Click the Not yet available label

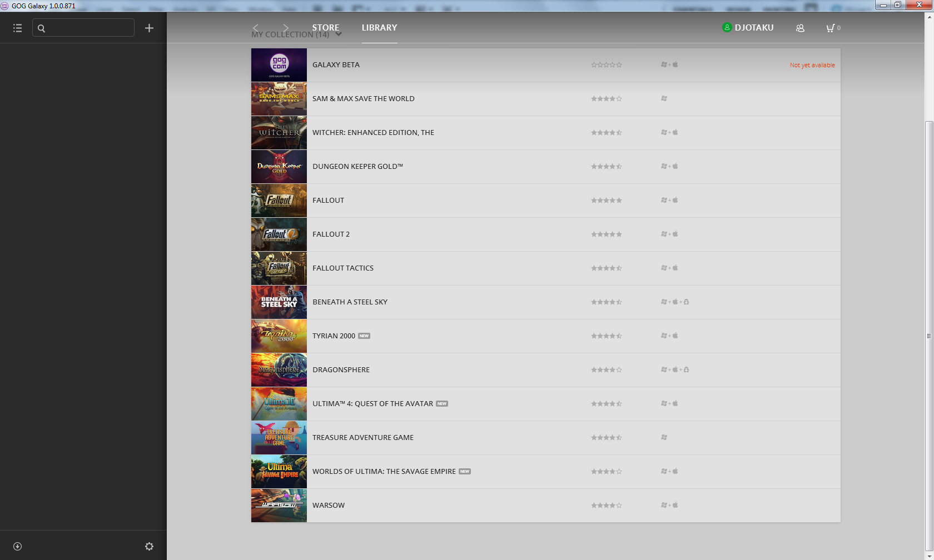point(812,66)
